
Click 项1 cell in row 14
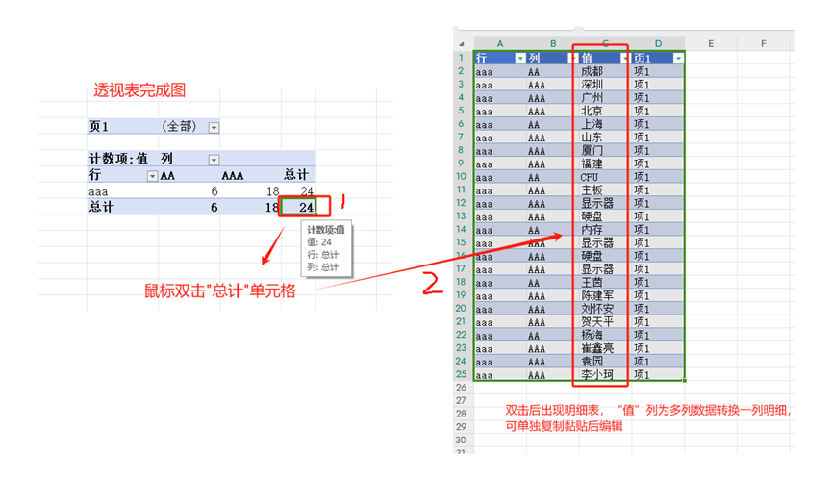[x=658, y=230]
